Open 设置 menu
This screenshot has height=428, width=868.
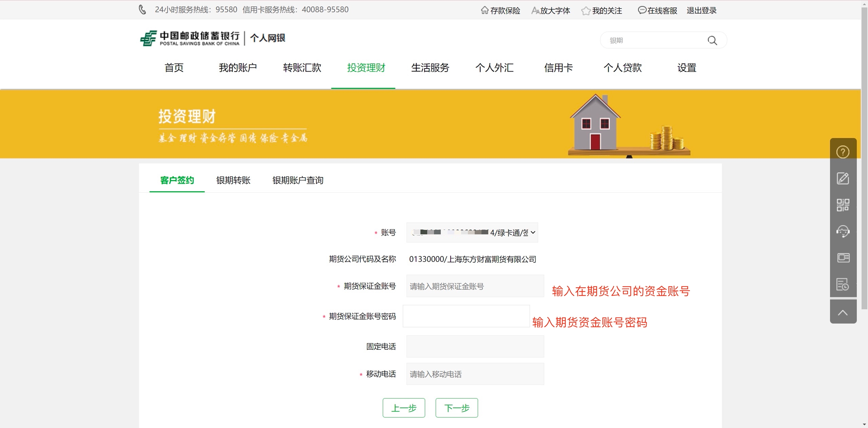[687, 68]
